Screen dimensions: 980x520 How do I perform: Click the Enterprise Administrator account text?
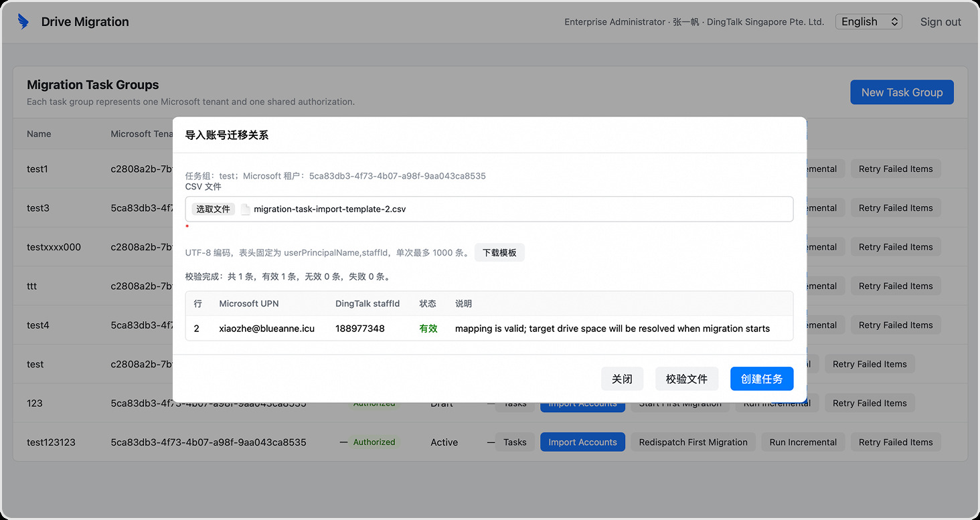pyautogui.click(x=694, y=21)
